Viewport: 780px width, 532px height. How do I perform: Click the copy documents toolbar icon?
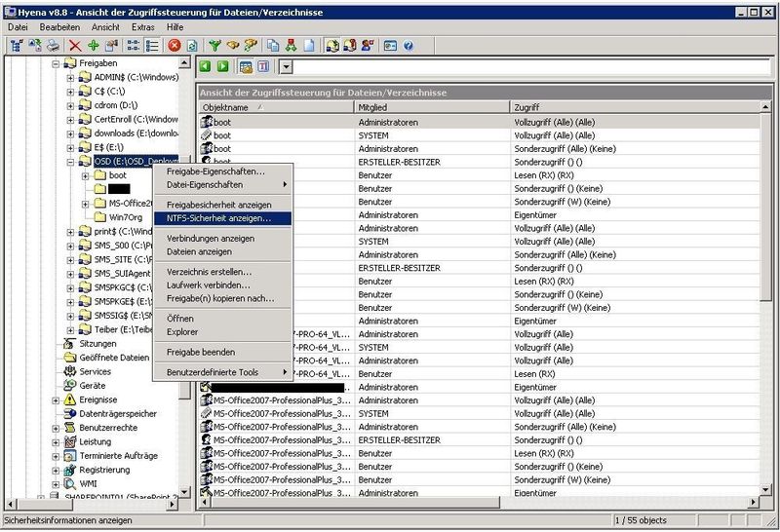pyautogui.click(x=273, y=46)
